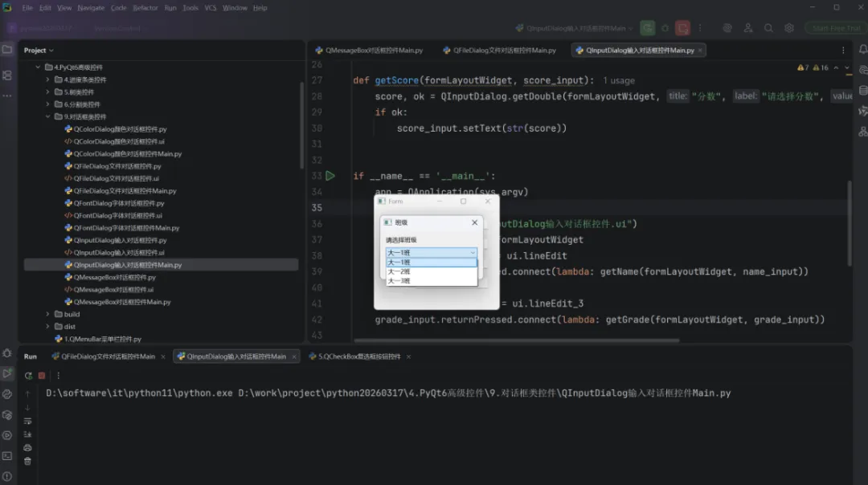Image resolution: width=868 pixels, height=485 pixels.
Task: Click editor horizontal scrollbar
Action: (x=517, y=340)
